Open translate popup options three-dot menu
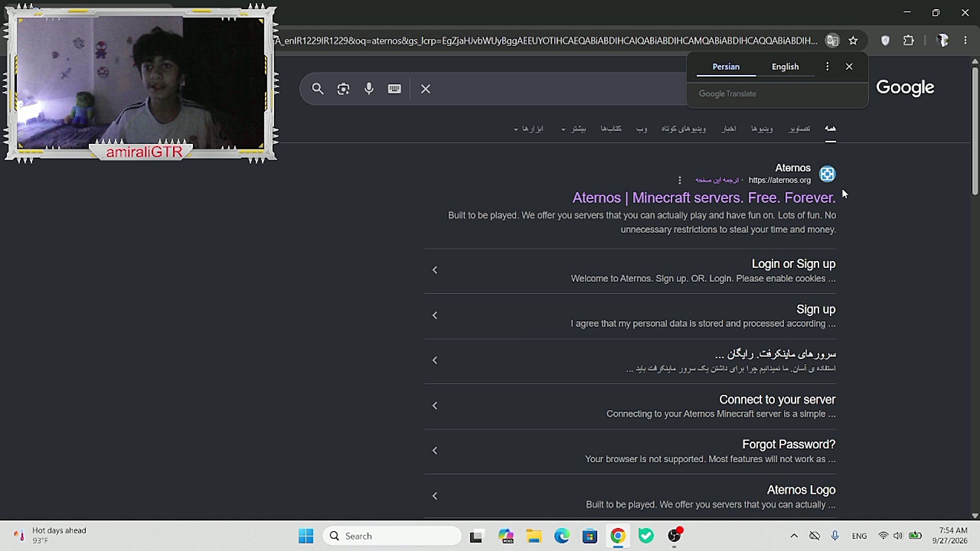The image size is (980, 551). 827,66
